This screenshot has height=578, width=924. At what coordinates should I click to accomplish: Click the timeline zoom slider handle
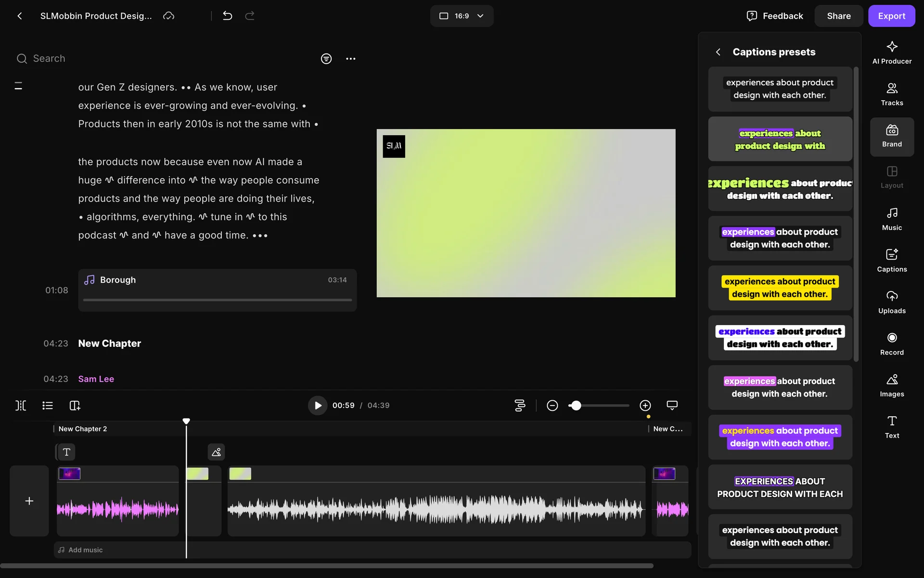576,406
